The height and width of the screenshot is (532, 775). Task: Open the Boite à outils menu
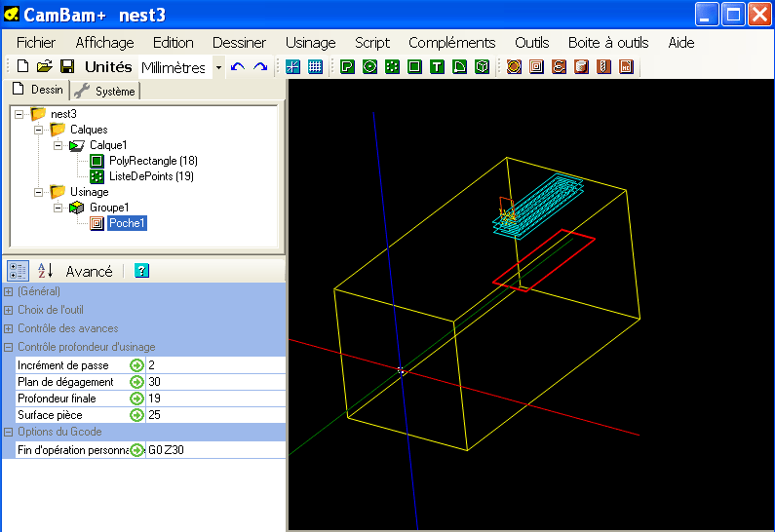pos(608,43)
